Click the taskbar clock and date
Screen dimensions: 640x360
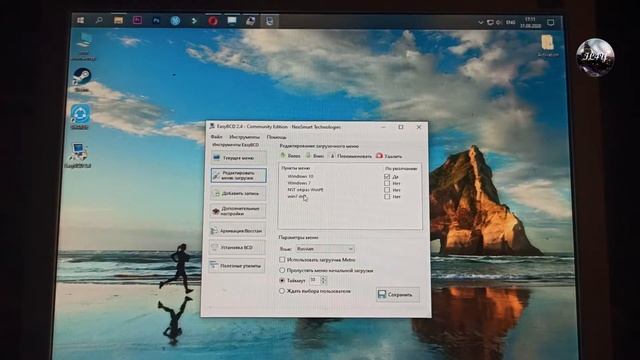(x=530, y=22)
